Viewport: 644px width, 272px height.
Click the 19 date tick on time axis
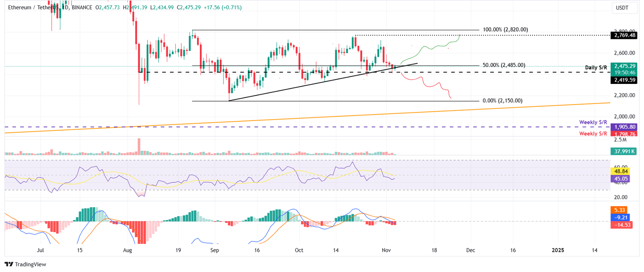(x=179, y=250)
